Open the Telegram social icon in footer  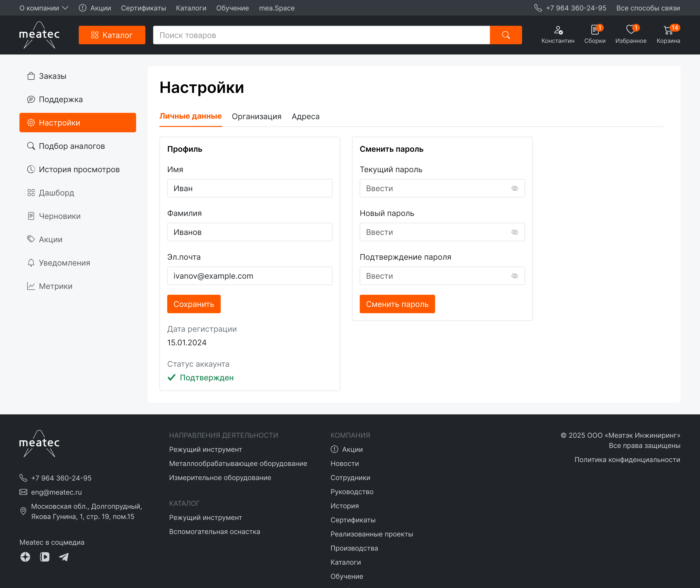click(x=64, y=557)
